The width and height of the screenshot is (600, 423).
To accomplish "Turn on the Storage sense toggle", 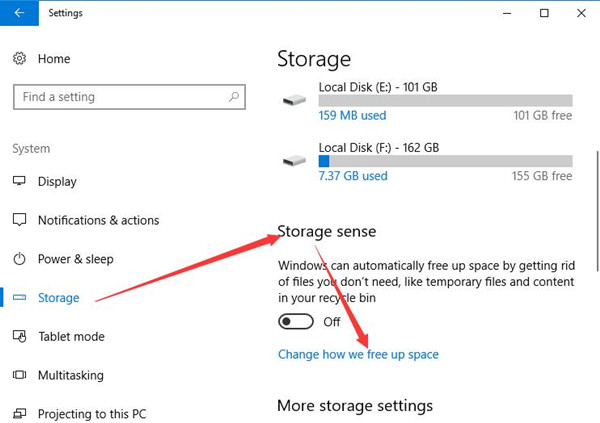I will tap(296, 322).
